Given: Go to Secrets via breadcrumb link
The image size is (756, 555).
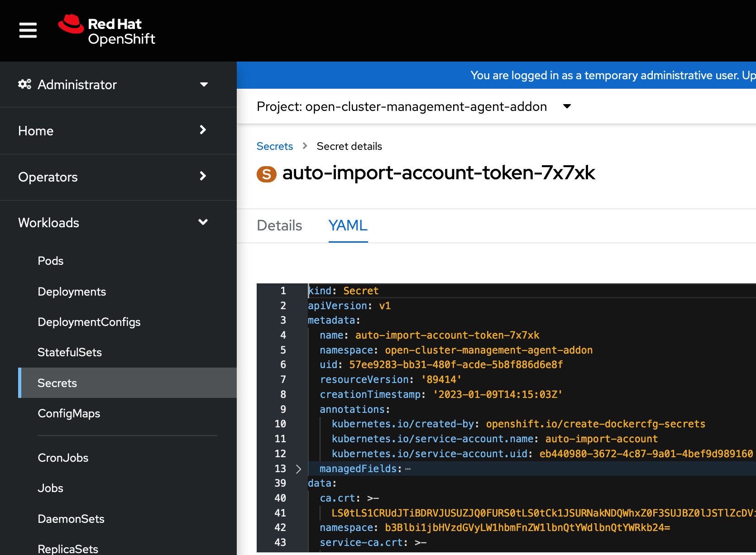Looking at the screenshot, I should [x=274, y=146].
